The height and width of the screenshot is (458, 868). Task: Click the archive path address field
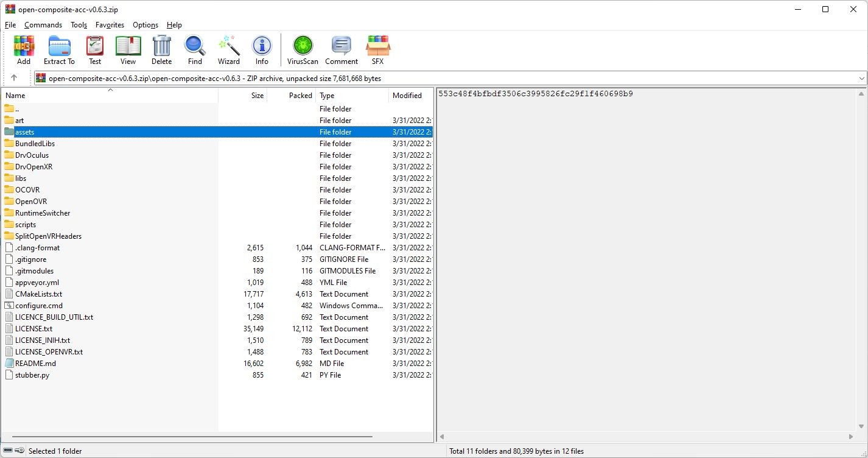point(450,78)
